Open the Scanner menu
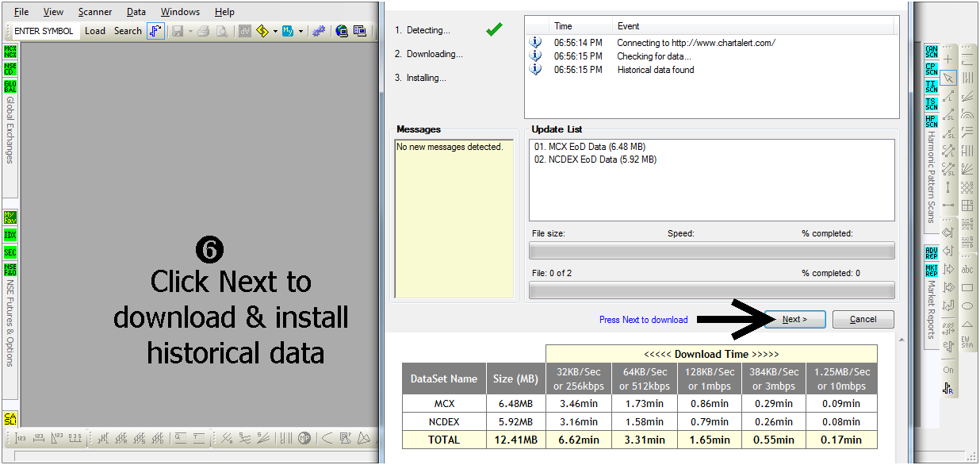Image resolution: width=980 pixels, height=465 pixels. pos(95,12)
